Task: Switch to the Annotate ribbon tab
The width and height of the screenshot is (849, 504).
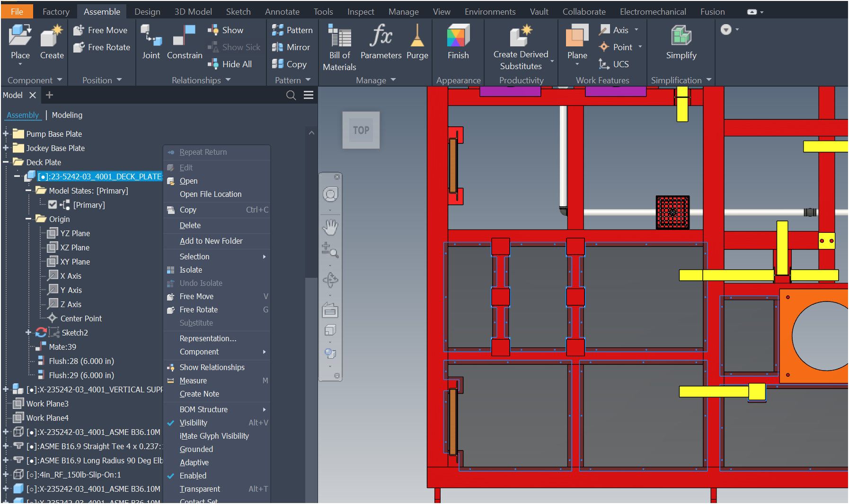Action: point(282,11)
